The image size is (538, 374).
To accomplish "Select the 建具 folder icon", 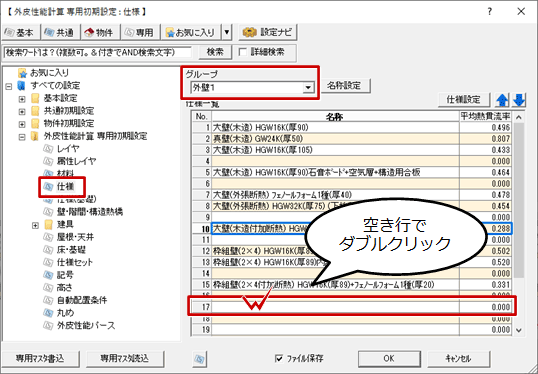I will [49, 225].
